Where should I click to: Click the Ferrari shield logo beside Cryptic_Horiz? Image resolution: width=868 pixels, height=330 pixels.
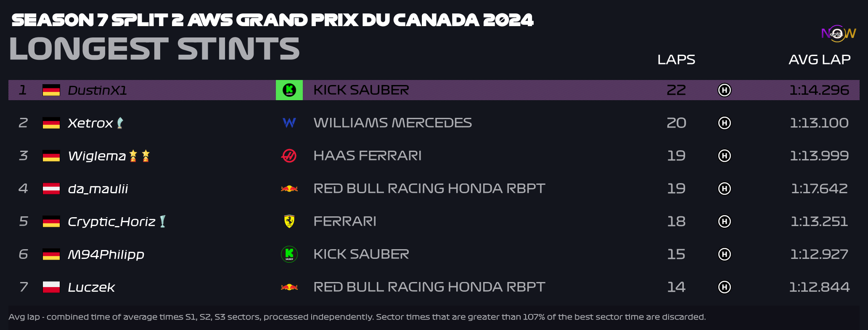tap(289, 221)
